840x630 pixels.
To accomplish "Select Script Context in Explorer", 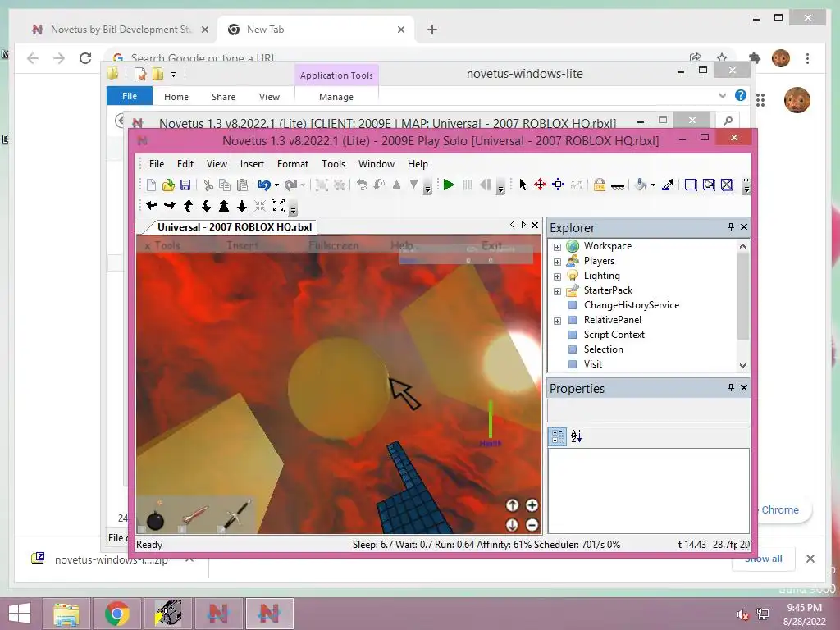I will (x=614, y=335).
